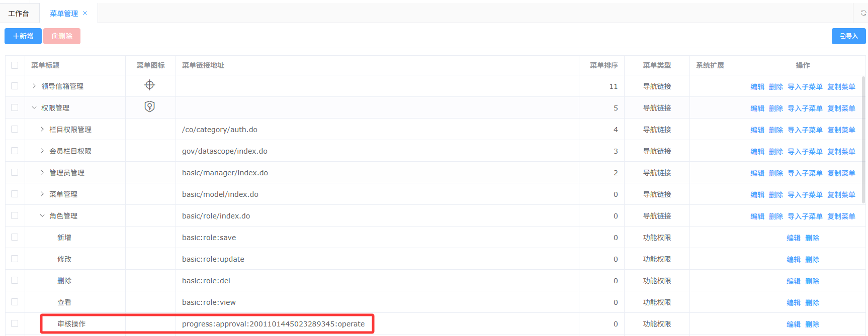Click the refresh icon at top right
868x336 pixels.
pyautogui.click(x=863, y=13)
